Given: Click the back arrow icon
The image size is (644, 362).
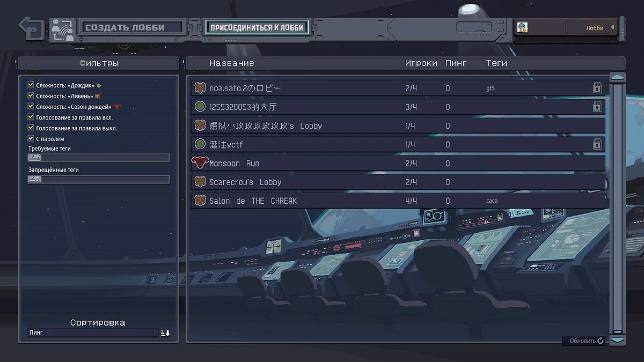Looking at the screenshot, I should pos(32,28).
